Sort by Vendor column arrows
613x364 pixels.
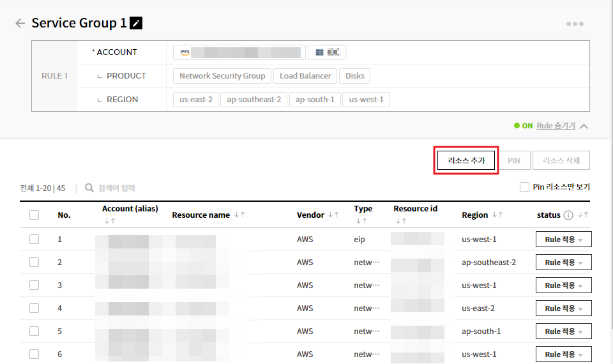pyautogui.click(x=333, y=215)
